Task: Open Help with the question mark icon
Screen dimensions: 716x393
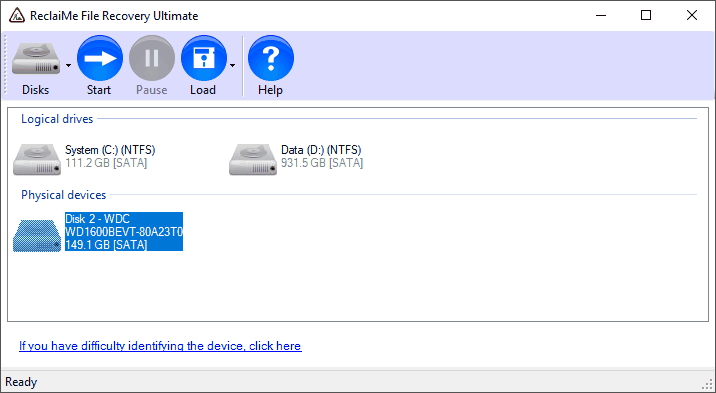Action: pyautogui.click(x=271, y=58)
